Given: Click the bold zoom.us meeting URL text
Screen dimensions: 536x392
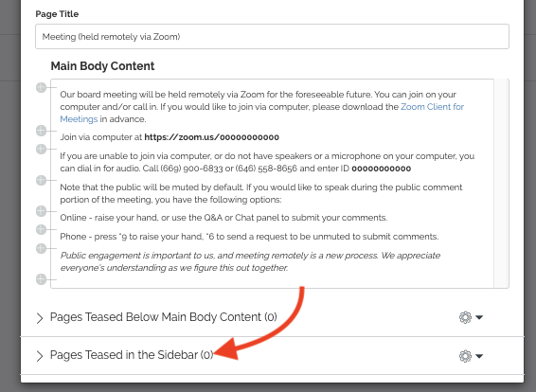Looking at the screenshot, I should [211, 137].
